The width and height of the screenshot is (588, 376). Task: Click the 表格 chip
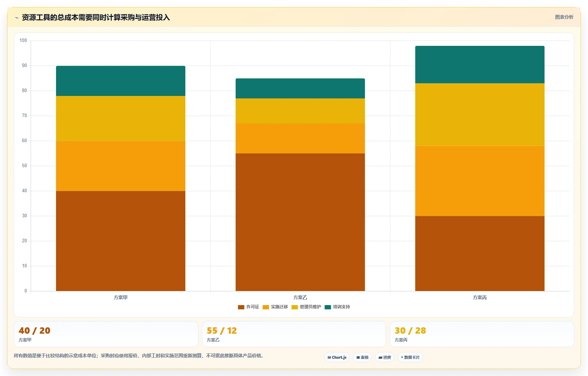(x=362, y=357)
